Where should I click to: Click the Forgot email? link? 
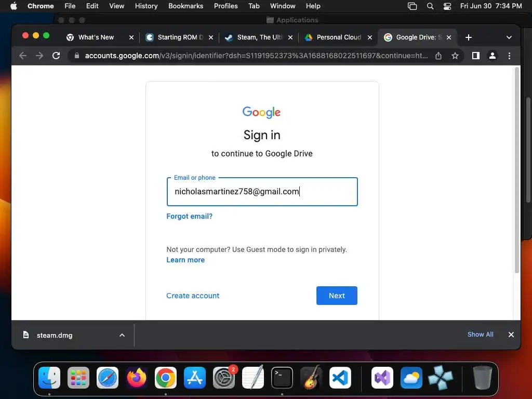(189, 216)
